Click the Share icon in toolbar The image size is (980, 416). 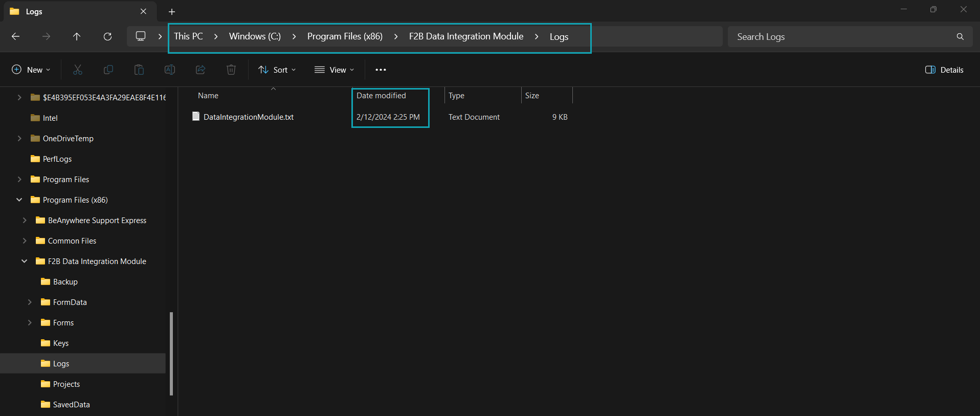tap(201, 70)
